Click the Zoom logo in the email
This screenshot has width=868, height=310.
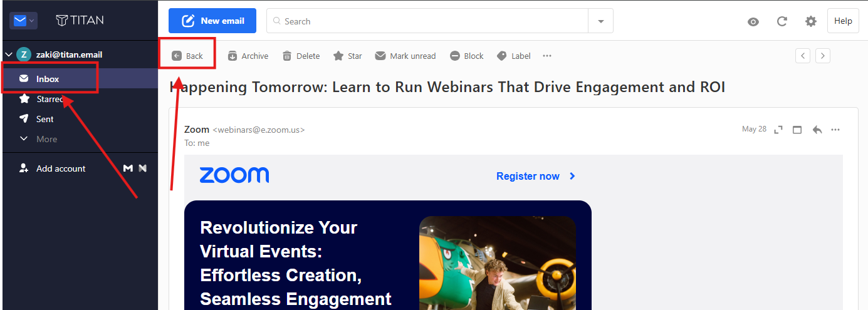pyautogui.click(x=234, y=175)
